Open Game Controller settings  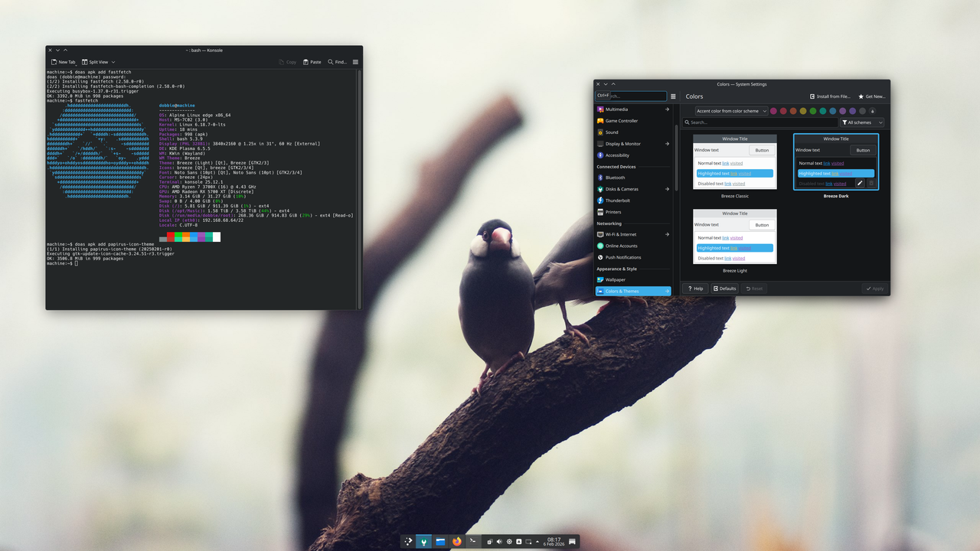click(633, 121)
